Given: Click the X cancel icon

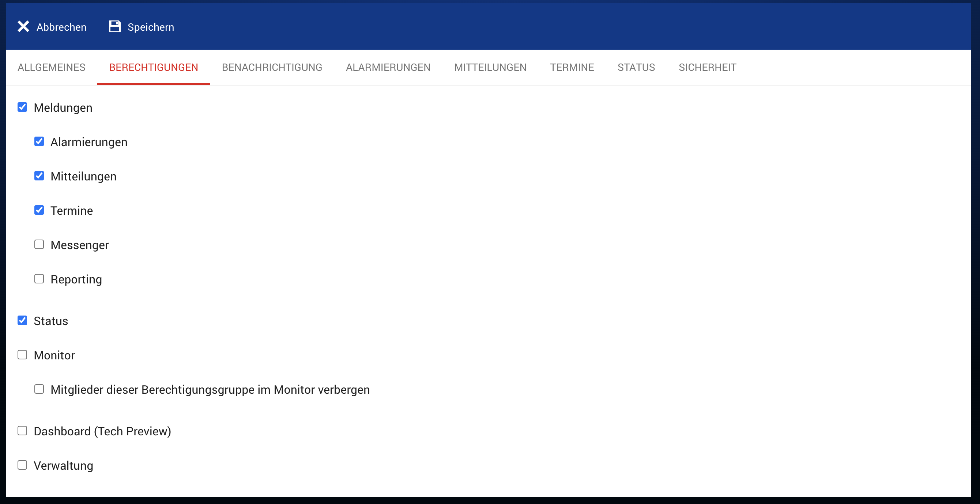Looking at the screenshot, I should (23, 27).
